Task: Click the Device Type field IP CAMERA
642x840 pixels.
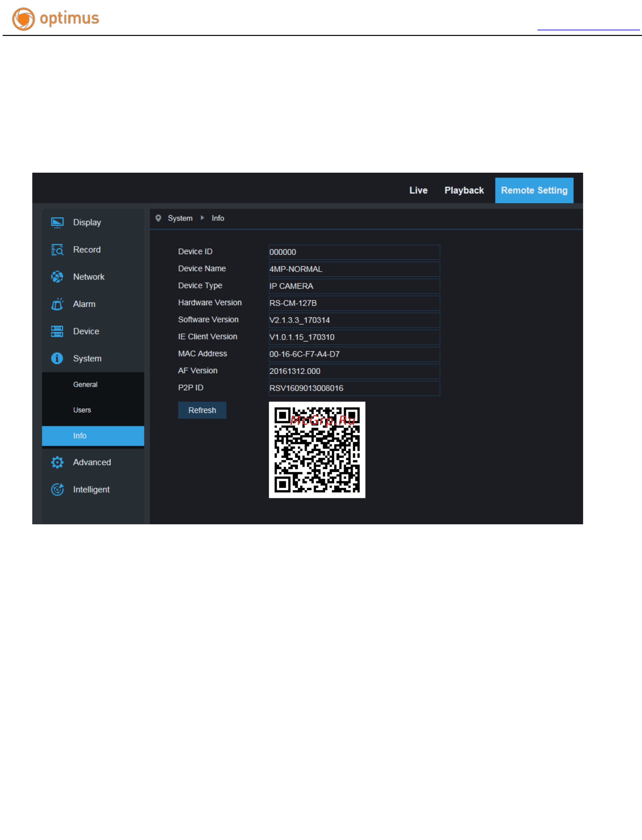Action: pos(354,286)
